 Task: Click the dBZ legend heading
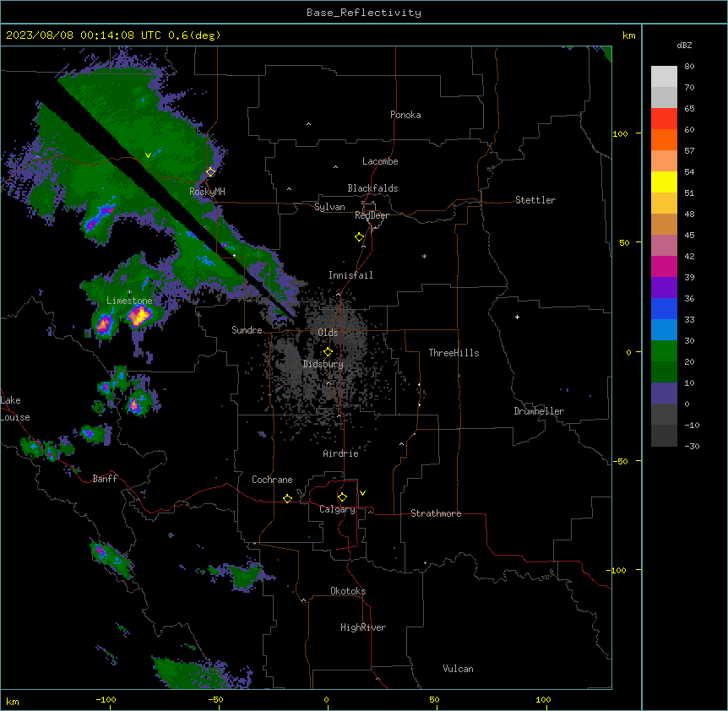coord(684,46)
